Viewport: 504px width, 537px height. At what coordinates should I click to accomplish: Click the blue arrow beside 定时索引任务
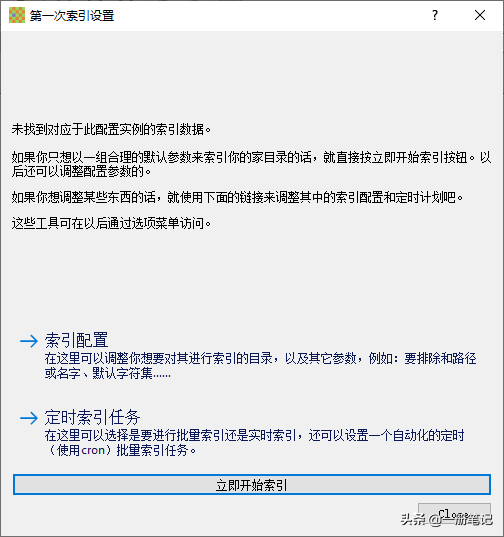[x=29, y=418]
